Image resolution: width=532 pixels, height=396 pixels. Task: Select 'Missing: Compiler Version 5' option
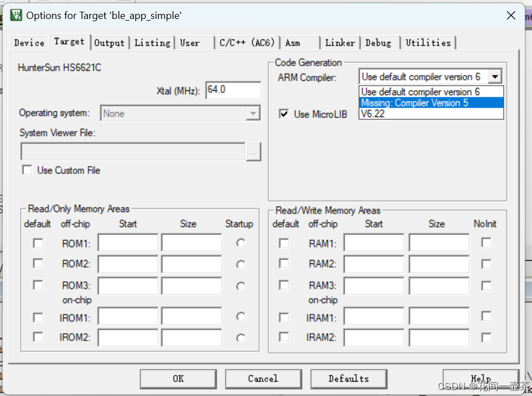click(x=431, y=102)
